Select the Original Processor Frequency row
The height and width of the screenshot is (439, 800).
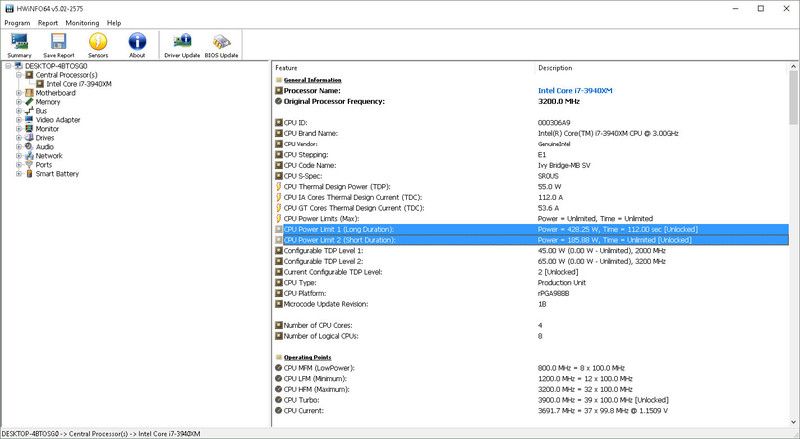coord(531,102)
